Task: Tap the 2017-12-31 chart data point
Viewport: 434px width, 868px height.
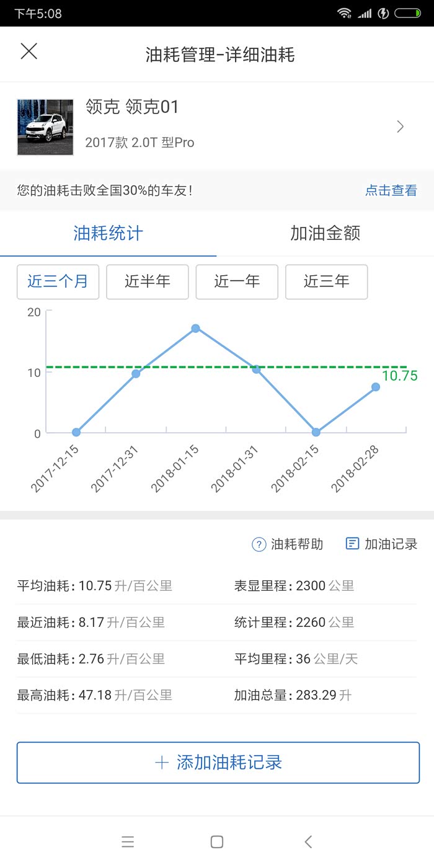Action: pos(136,373)
